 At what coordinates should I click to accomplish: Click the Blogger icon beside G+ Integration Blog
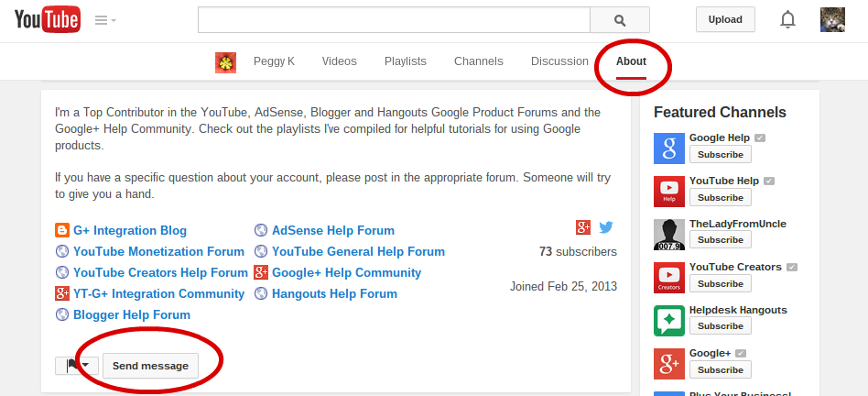tap(62, 230)
